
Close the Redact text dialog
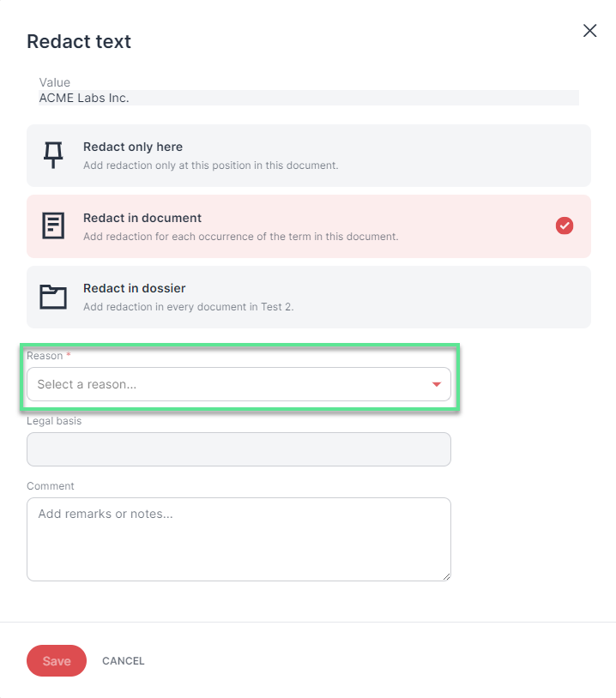589,31
